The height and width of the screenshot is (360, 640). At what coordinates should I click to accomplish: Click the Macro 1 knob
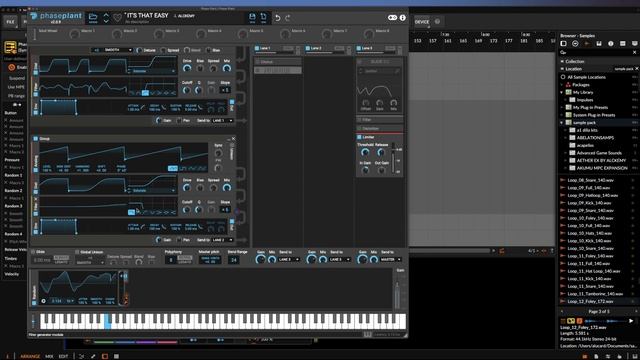75,34
